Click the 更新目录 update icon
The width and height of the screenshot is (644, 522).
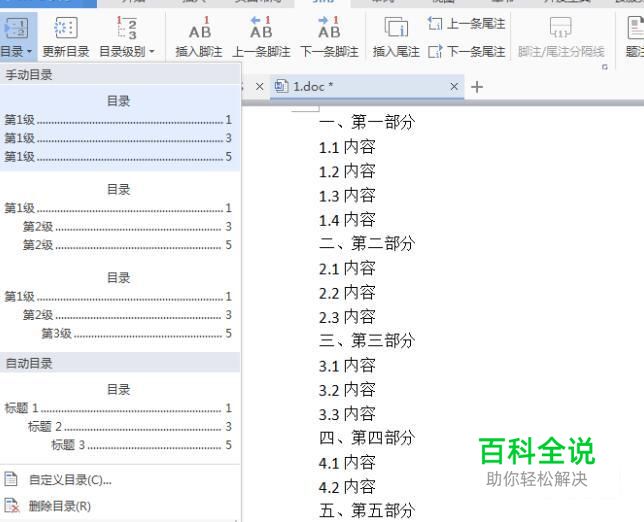point(66,28)
